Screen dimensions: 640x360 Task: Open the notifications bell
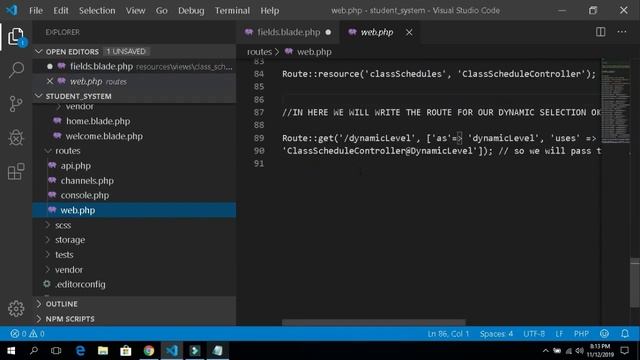pyautogui.click(x=625, y=334)
